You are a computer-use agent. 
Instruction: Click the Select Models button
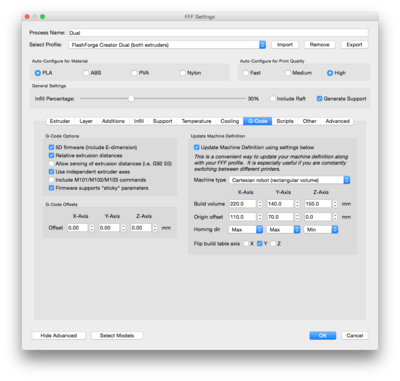[x=117, y=336]
